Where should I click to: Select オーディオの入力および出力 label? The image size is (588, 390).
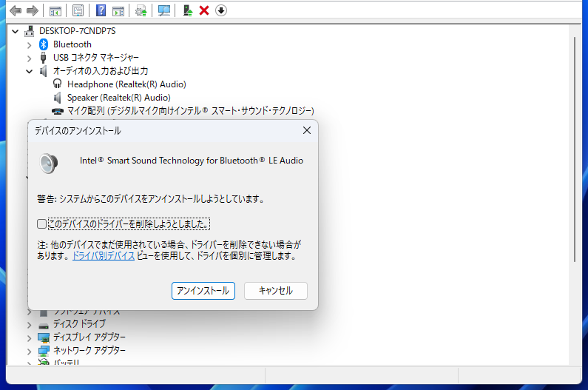pyautogui.click(x=101, y=70)
